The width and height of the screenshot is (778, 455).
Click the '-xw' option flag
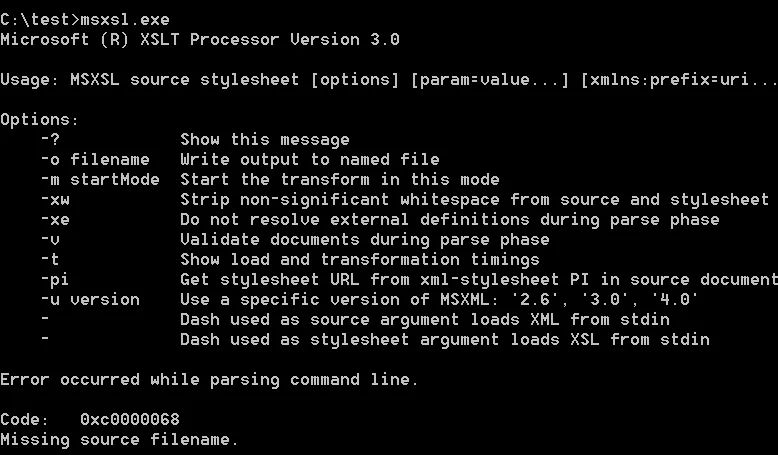point(55,200)
